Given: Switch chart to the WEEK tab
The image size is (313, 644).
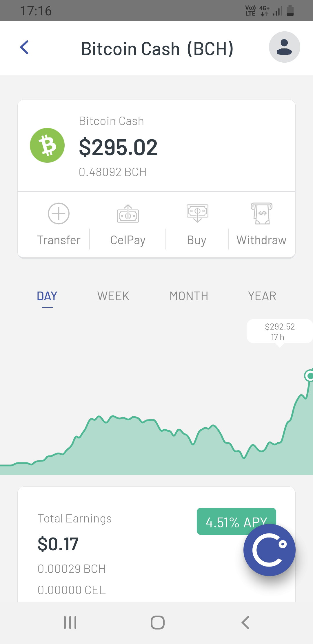Looking at the screenshot, I should coord(113,296).
